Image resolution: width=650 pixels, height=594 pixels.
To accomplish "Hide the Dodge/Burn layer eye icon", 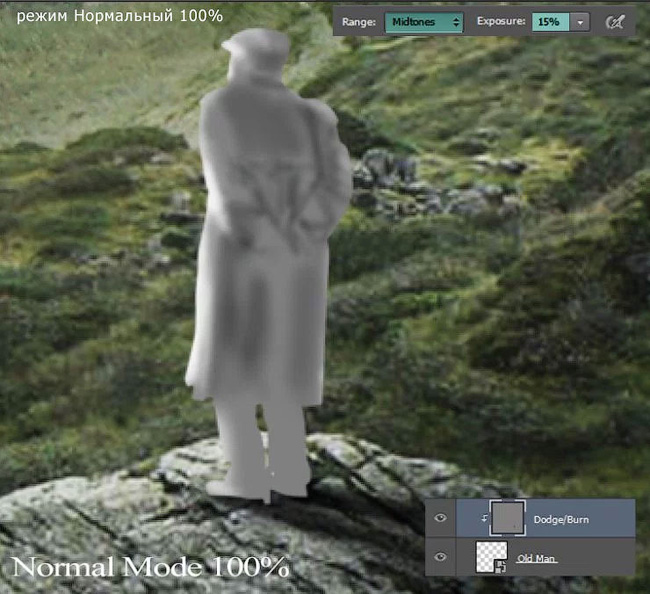I will [x=440, y=518].
